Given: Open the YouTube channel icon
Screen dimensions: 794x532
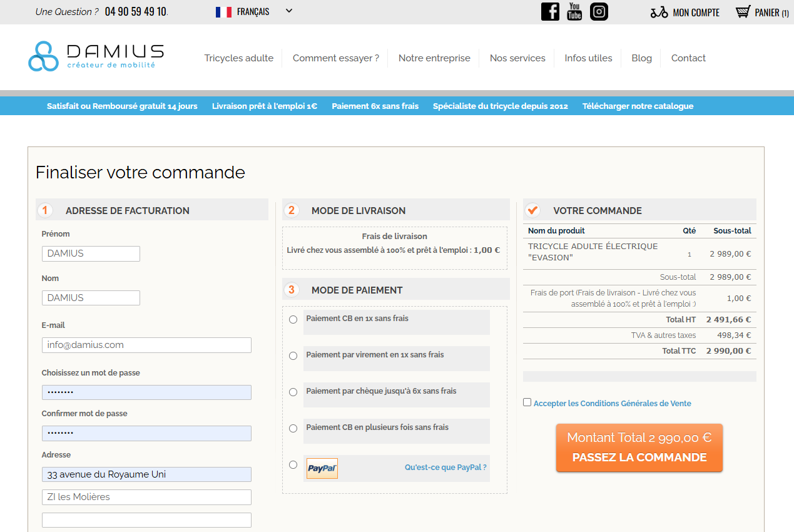Looking at the screenshot, I should pos(574,11).
